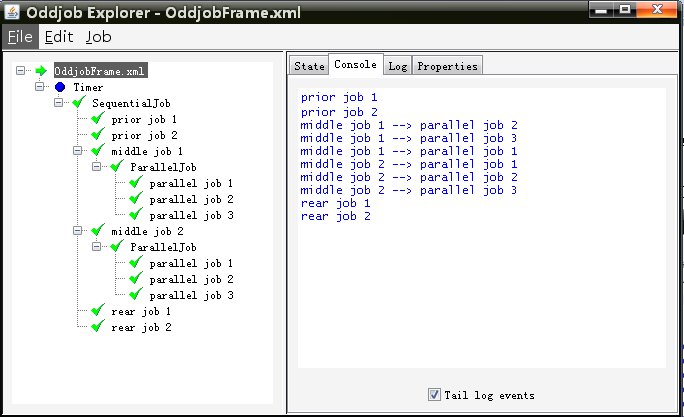Click the green checkmark icon for SequentialJob
Viewport: 684px width, 417px height.
(x=79, y=104)
